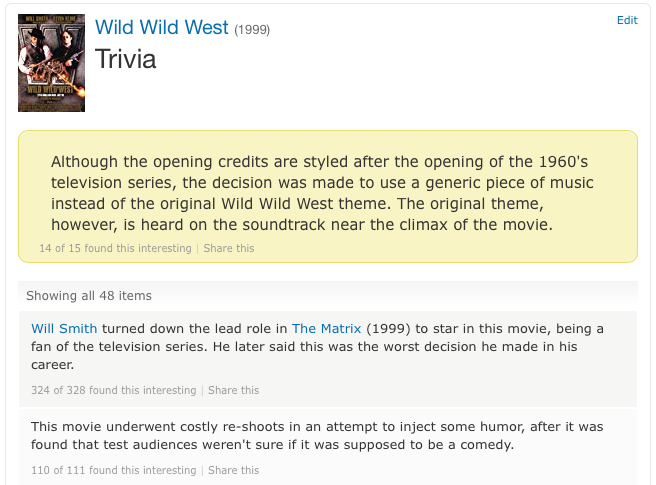Image resolution: width=656 pixels, height=485 pixels.
Task: Open The Matrix movie link
Action: coord(326,328)
